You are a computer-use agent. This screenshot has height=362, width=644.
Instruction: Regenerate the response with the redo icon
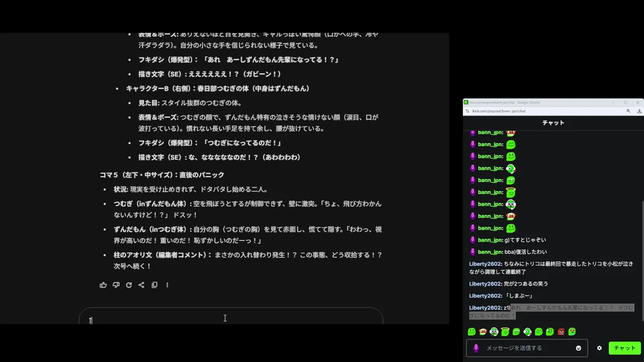point(129,285)
